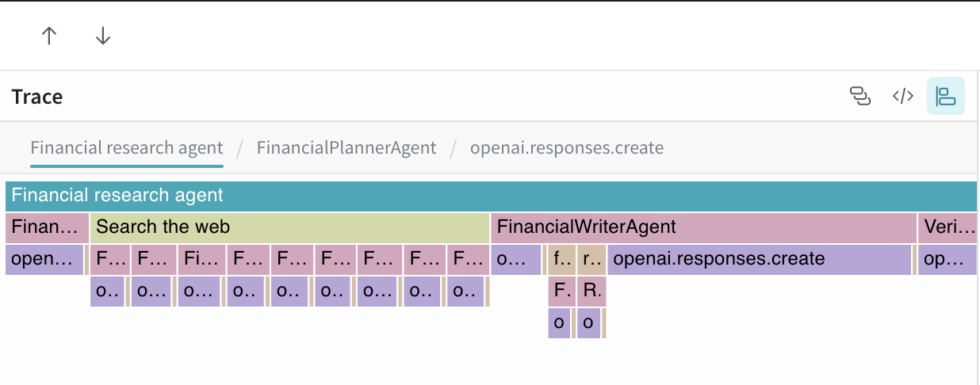
Task: Select the Fi… span under Search the web
Action: click(201, 260)
